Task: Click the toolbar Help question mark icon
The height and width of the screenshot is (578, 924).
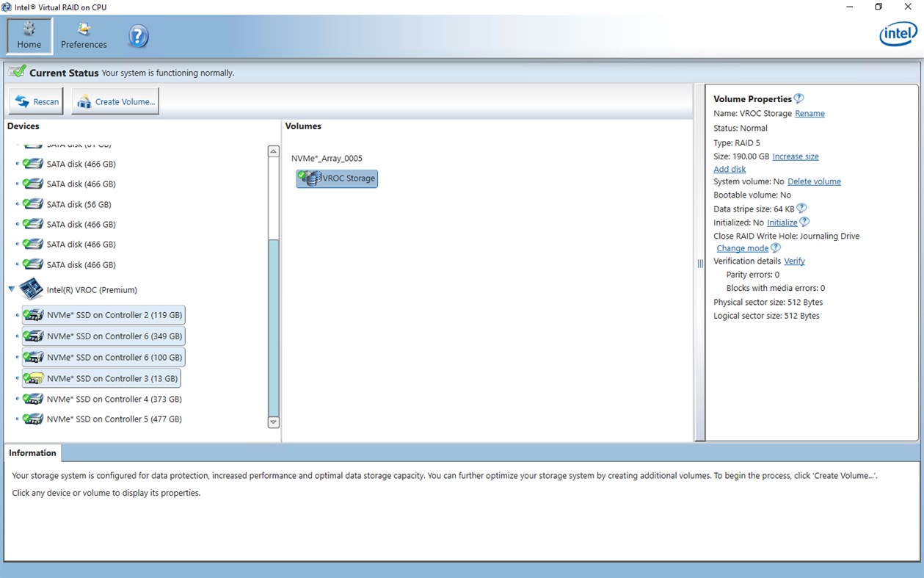Action: tap(138, 35)
